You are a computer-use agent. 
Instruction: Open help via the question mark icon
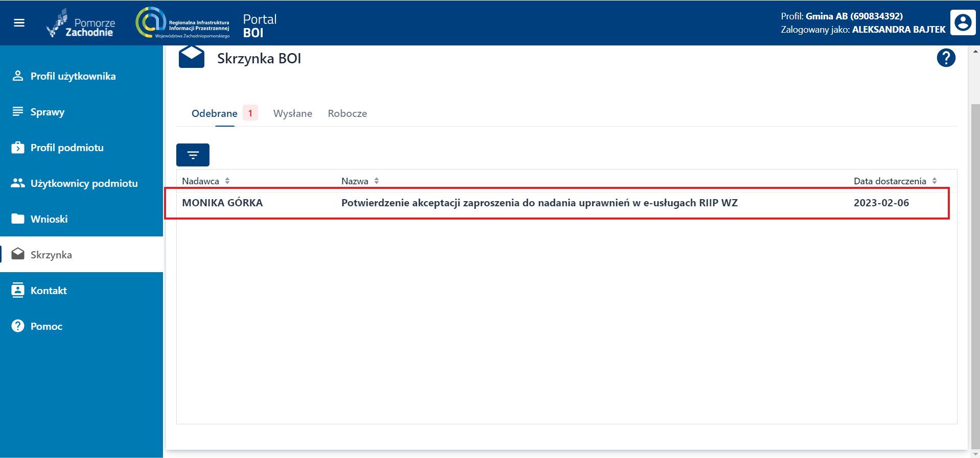[x=946, y=58]
